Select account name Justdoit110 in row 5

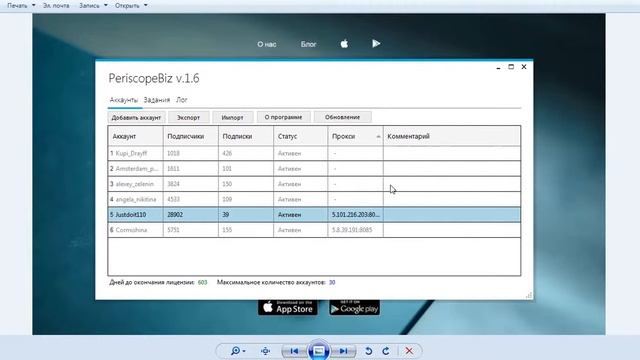131,215
